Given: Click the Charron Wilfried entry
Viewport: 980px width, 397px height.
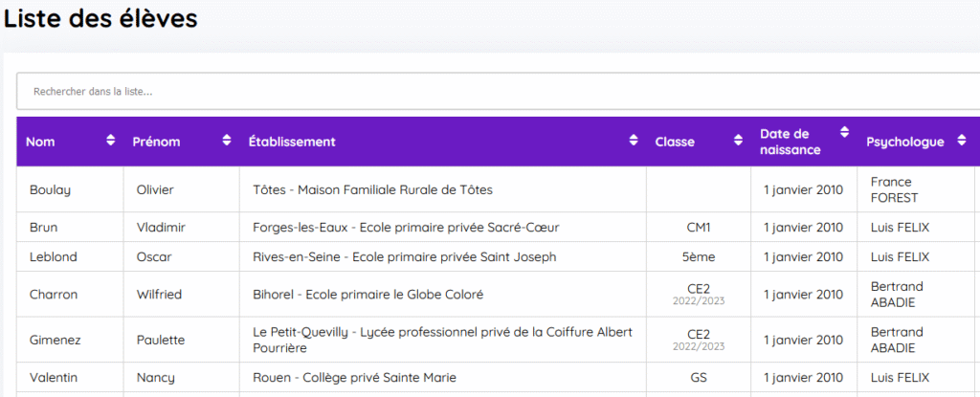Looking at the screenshot, I should (x=54, y=295).
